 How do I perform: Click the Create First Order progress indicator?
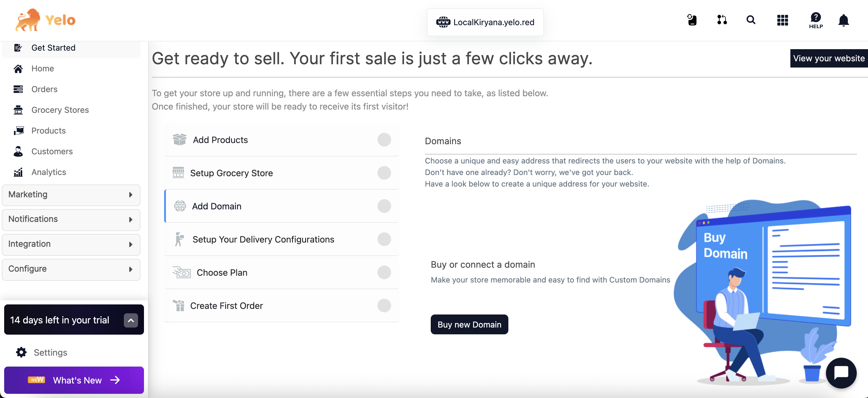coord(384,306)
